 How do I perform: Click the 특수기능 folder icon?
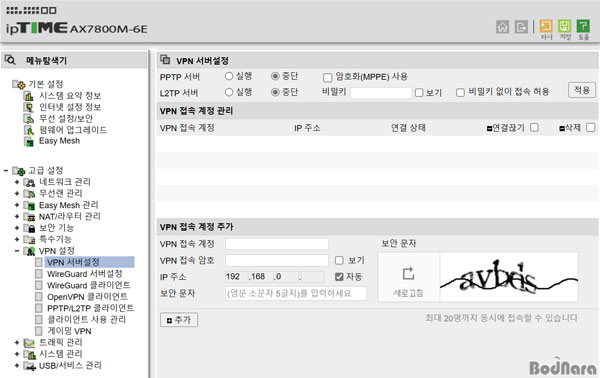29,240
